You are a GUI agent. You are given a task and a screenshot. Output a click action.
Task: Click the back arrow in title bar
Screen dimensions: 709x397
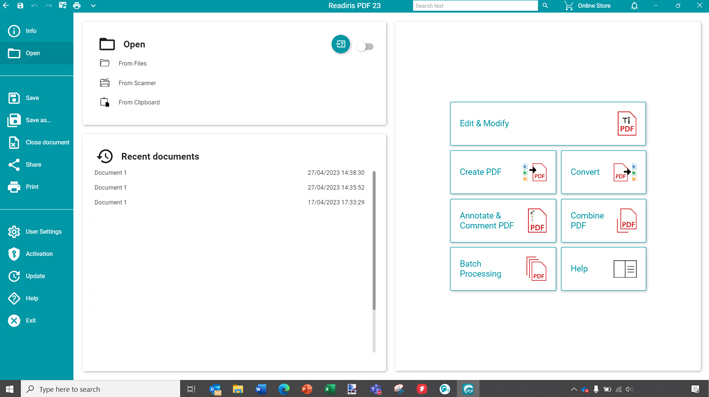coord(6,6)
